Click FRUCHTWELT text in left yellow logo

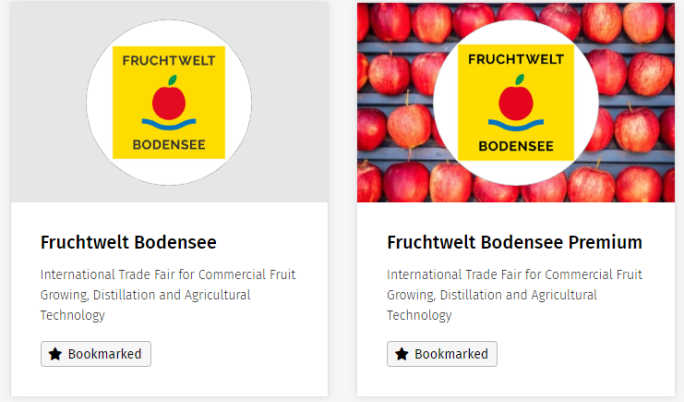(x=169, y=61)
